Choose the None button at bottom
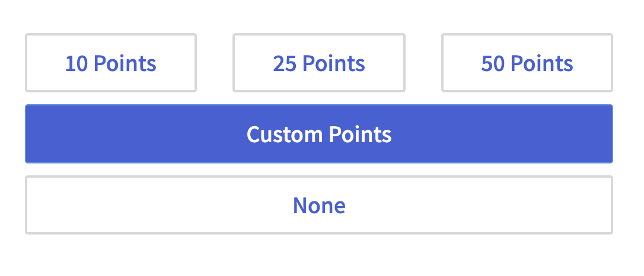Viewport: 644px width, 276px height. coord(319,205)
